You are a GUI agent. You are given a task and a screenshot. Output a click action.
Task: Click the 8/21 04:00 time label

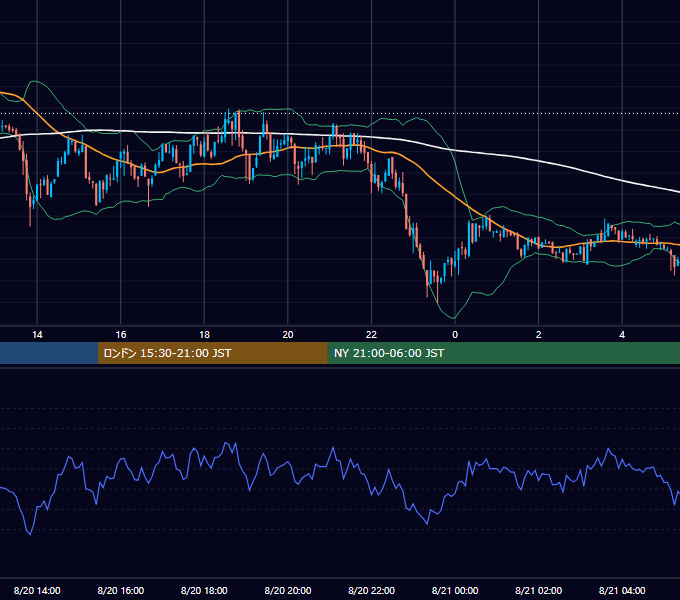pyautogui.click(x=622, y=590)
